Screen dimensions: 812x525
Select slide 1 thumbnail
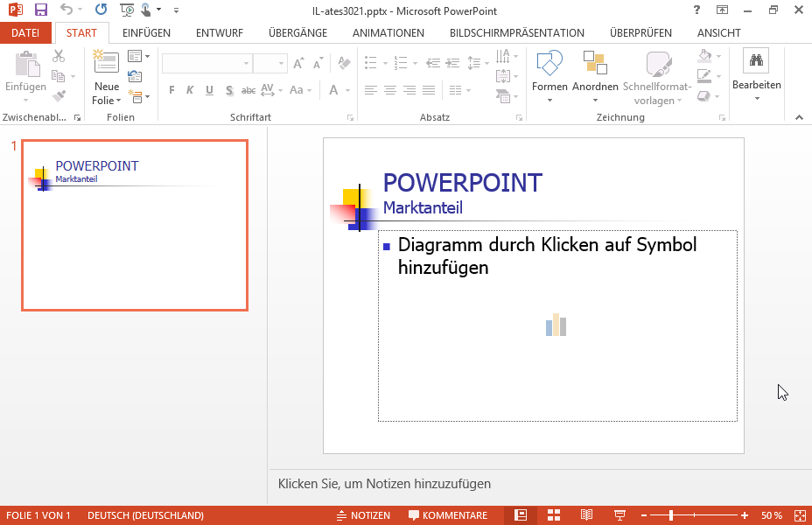tap(135, 225)
